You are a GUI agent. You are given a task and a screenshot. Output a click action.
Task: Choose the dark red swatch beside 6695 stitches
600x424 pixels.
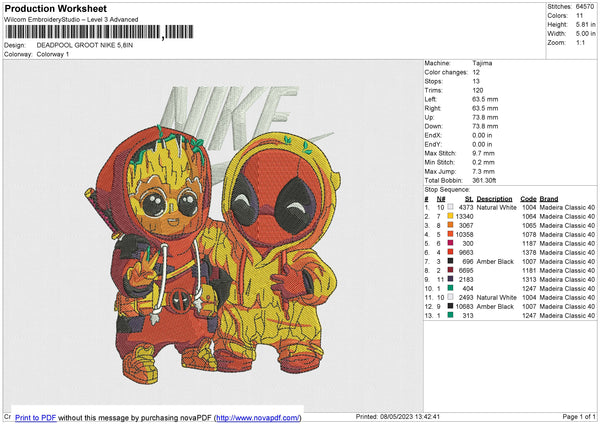[450, 270]
